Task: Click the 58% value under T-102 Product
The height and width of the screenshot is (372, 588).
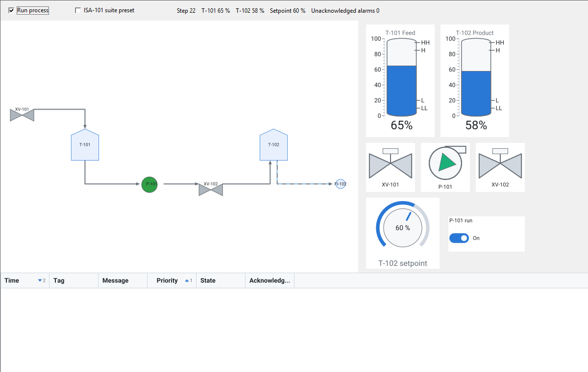Action: click(476, 125)
